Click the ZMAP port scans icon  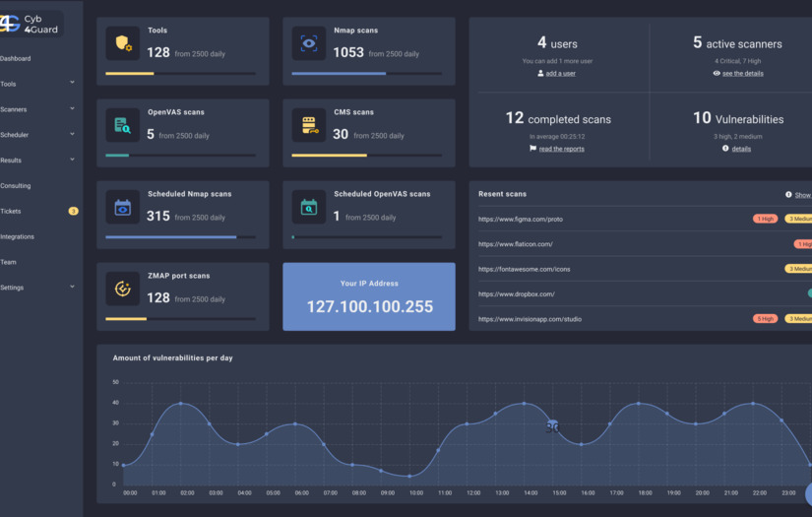coord(123,289)
